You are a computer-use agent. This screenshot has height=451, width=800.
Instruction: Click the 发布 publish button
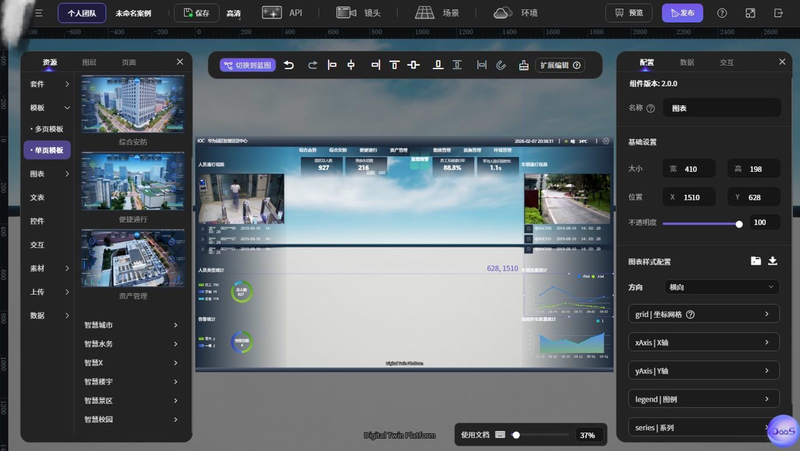pyautogui.click(x=683, y=13)
